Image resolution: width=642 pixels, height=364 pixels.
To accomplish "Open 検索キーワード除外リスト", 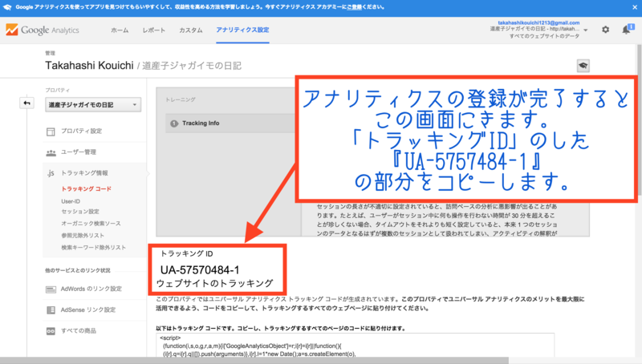I will [x=93, y=248].
